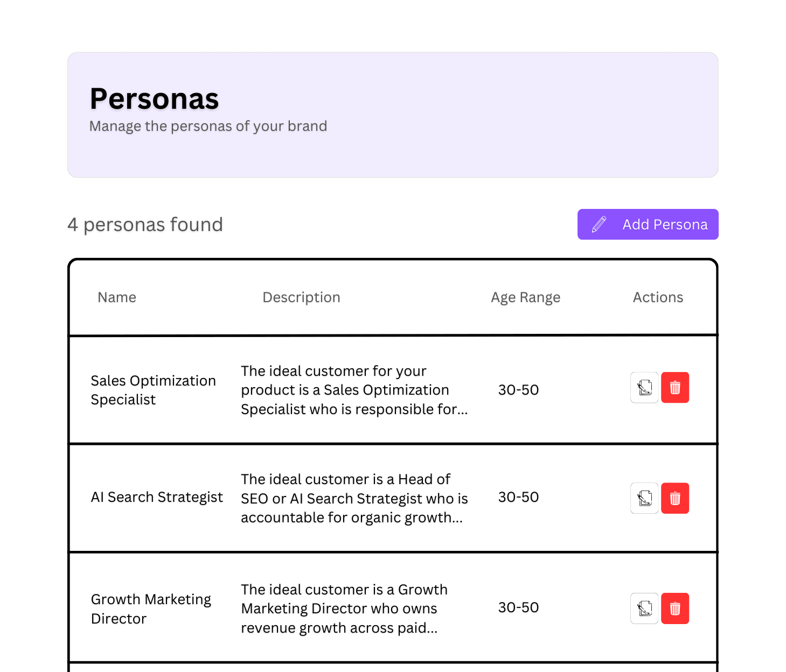Click the pencil icon inside Add Persona button
The height and width of the screenshot is (672, 786).
click(599, 224)
